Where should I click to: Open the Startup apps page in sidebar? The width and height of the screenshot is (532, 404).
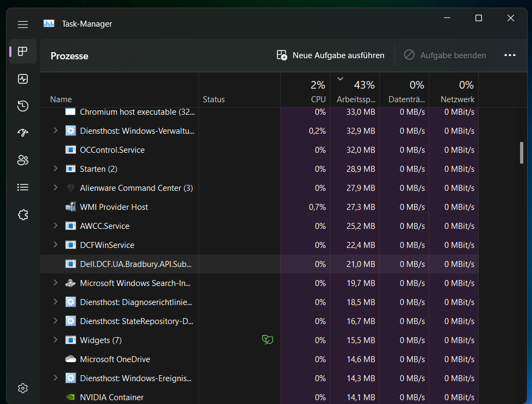point(23,133)
